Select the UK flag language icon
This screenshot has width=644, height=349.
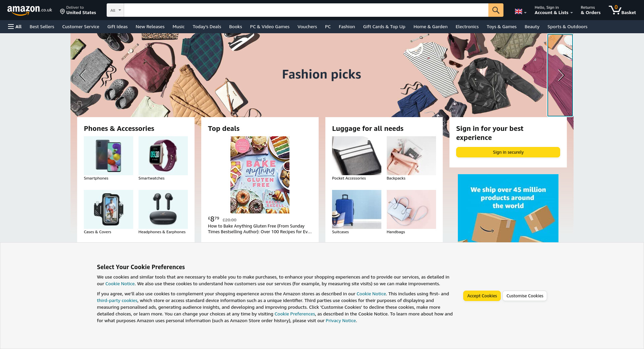click(x=519, y=12)
